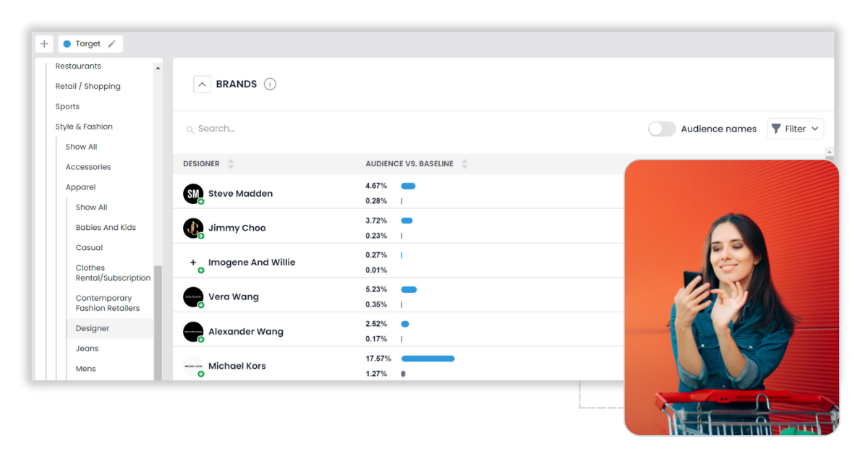Screen dimensions: 868x454
Task: Click the sidebar scrollbar thumb
Action: pyautogui.click(x=158, y=322)
